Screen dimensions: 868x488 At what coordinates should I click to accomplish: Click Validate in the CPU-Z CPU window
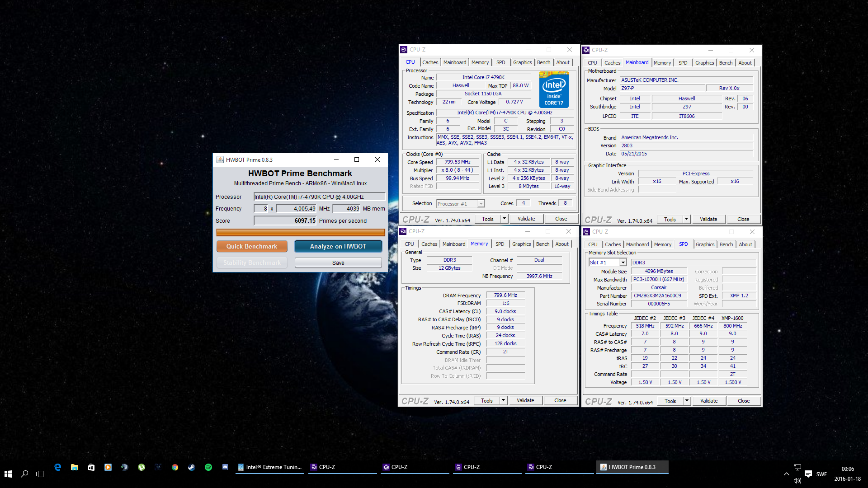pos(526,219)
